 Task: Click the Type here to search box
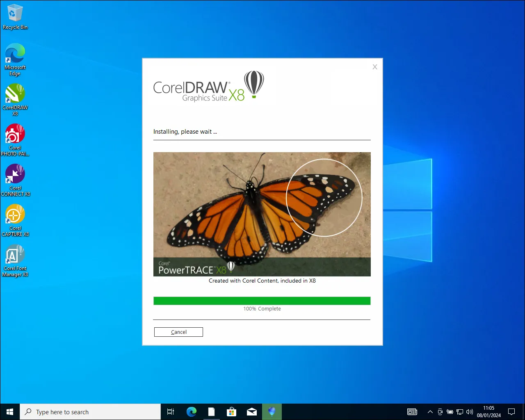pos(90,412)
